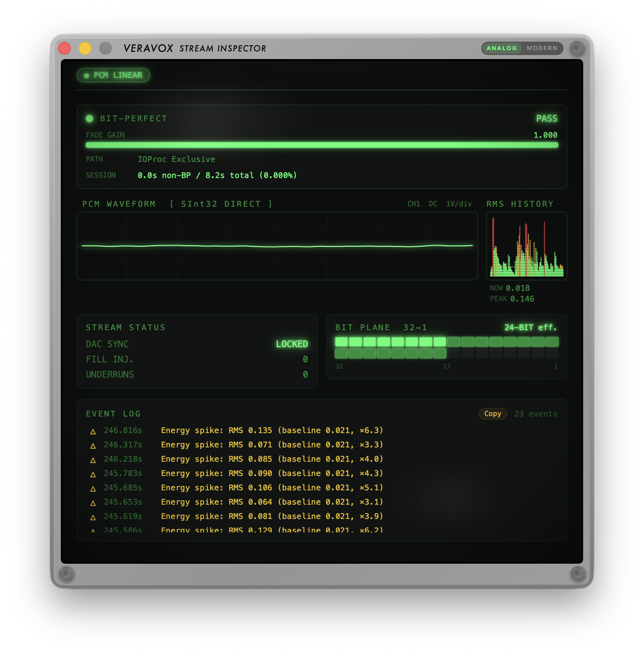Switch to ANALOG display mode

pyautogui.click(x=502, y=48)
